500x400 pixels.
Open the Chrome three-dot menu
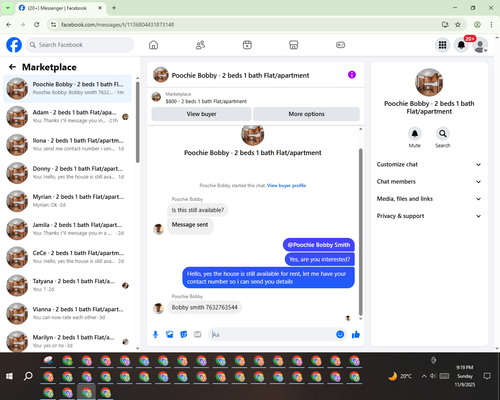(x=491, y=25)
